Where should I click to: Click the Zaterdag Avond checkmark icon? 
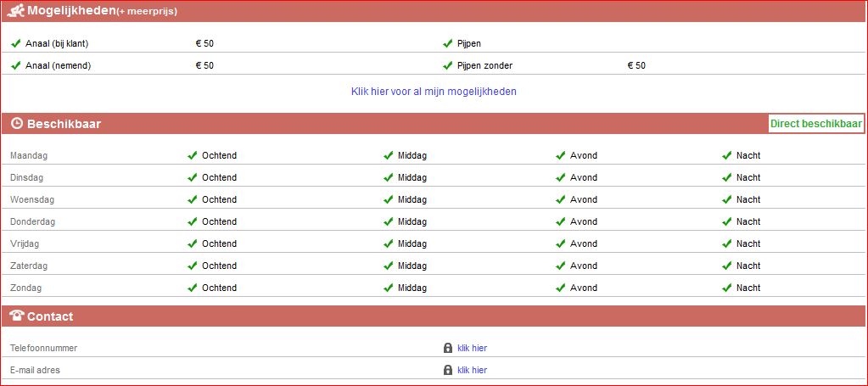point(561,266)
